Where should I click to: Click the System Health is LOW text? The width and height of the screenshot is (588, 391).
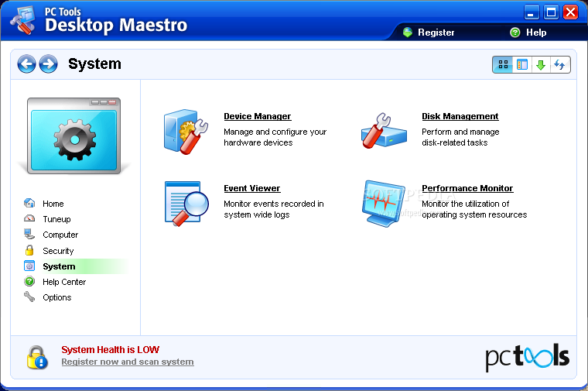pos(110,350)
